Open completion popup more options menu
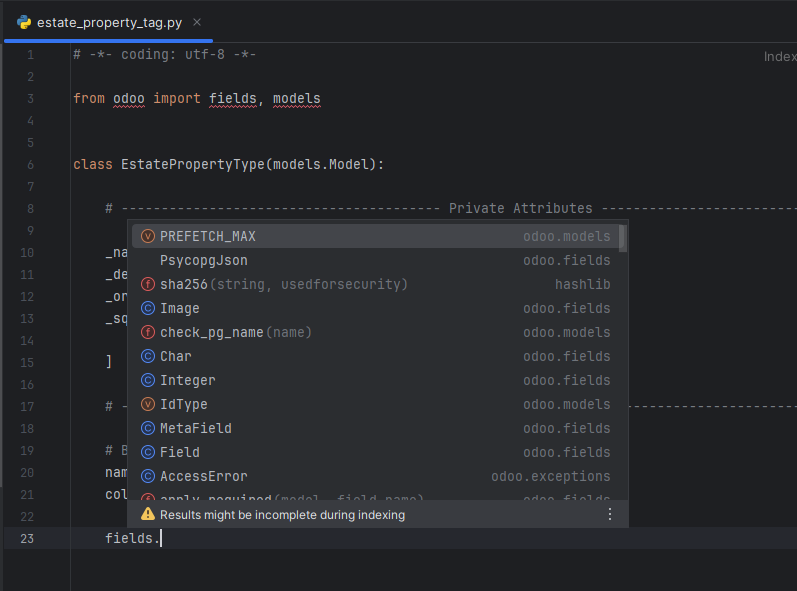The width and height of the screenshot is (797, 591). coord(609,514)
